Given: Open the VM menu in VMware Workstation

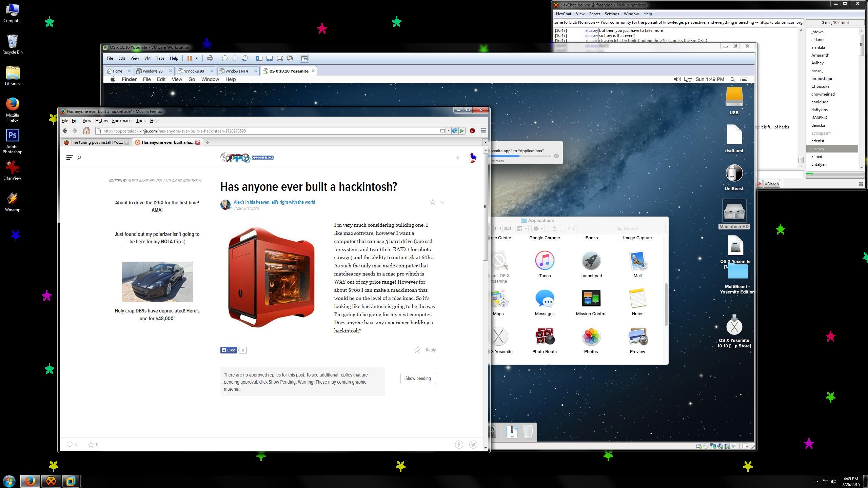Looking at the screenshot, I should [x=147, y=58].
